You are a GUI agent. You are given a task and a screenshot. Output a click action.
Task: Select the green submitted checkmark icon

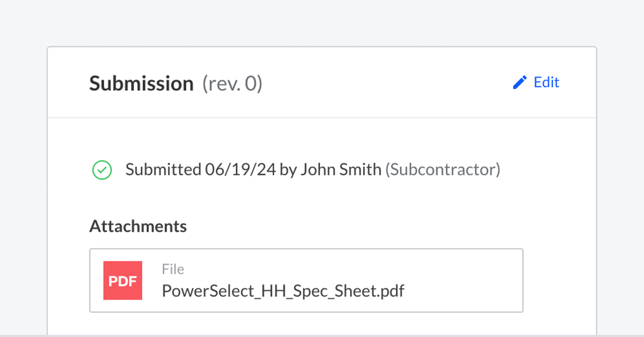(102, 170)
